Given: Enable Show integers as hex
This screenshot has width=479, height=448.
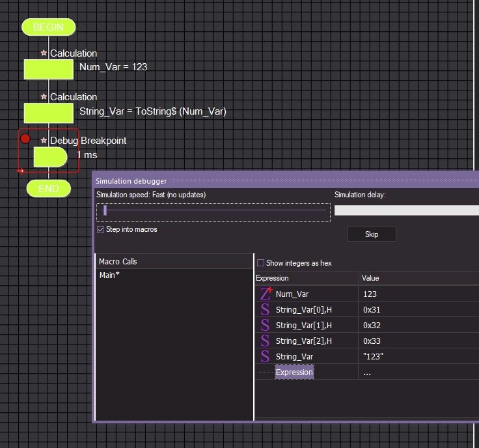Looking at the screenshot, I should pyautogui.click(x=260, y=263).
